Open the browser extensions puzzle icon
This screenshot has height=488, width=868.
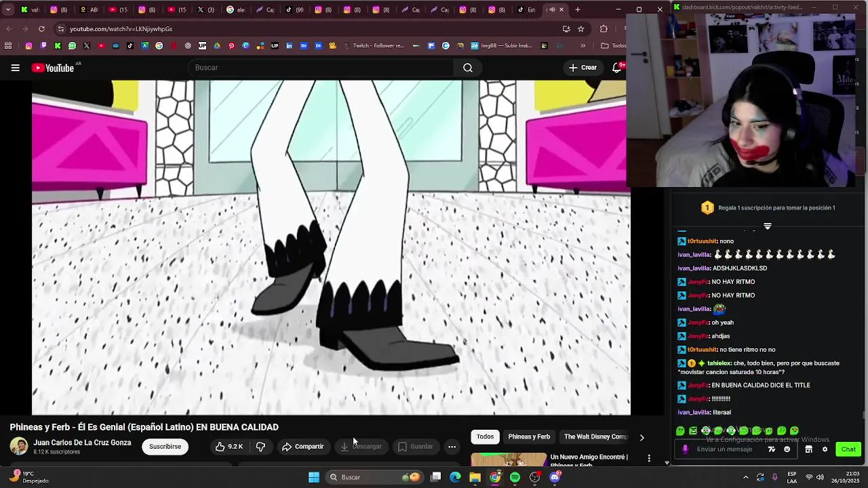click(x=604, y=29)
